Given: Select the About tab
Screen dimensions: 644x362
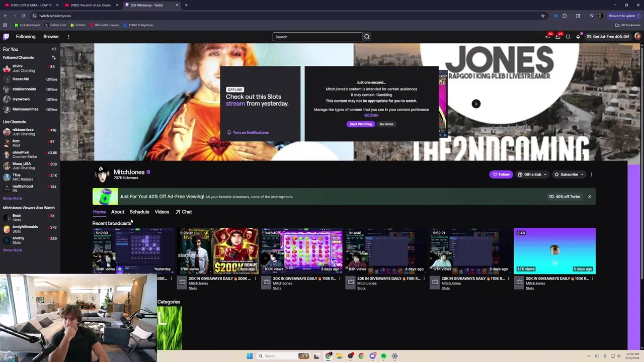Looking at the screenshot, I should [x=118, y=212].
